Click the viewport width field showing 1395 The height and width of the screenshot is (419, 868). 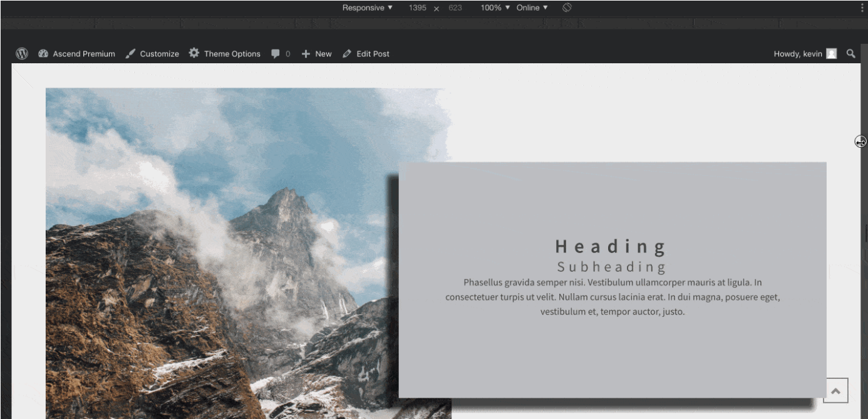tap(418, 8)
